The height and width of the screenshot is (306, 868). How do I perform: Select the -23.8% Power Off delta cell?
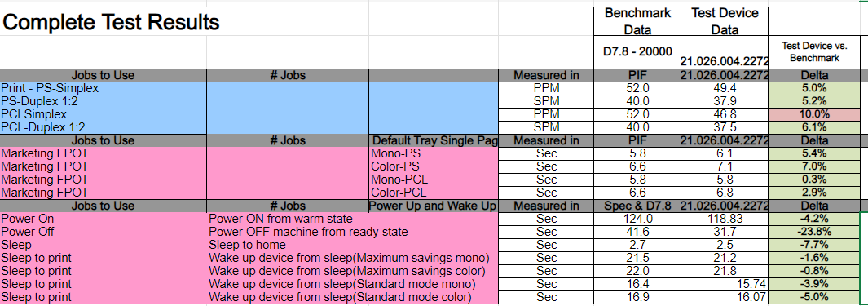[814, 232]
